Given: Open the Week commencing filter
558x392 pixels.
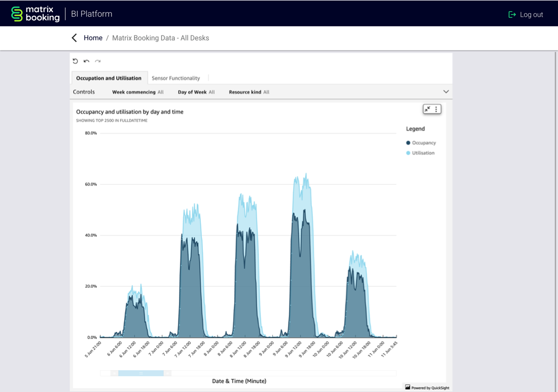Looking at the screenshot, I should click(x=137, y=92).
